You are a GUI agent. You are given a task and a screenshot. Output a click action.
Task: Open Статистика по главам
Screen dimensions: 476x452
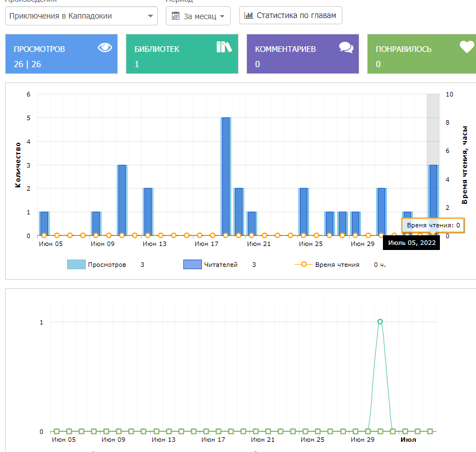tap(290, 15)
